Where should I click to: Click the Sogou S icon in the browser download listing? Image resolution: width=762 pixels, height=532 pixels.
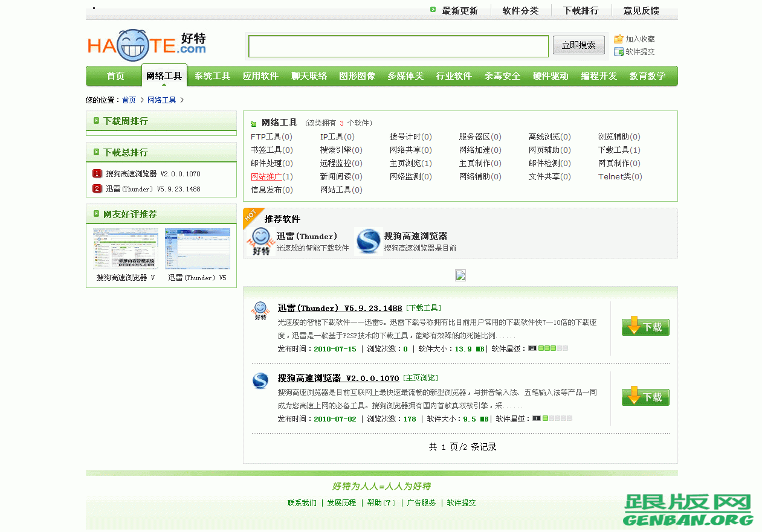pos(260,381)
